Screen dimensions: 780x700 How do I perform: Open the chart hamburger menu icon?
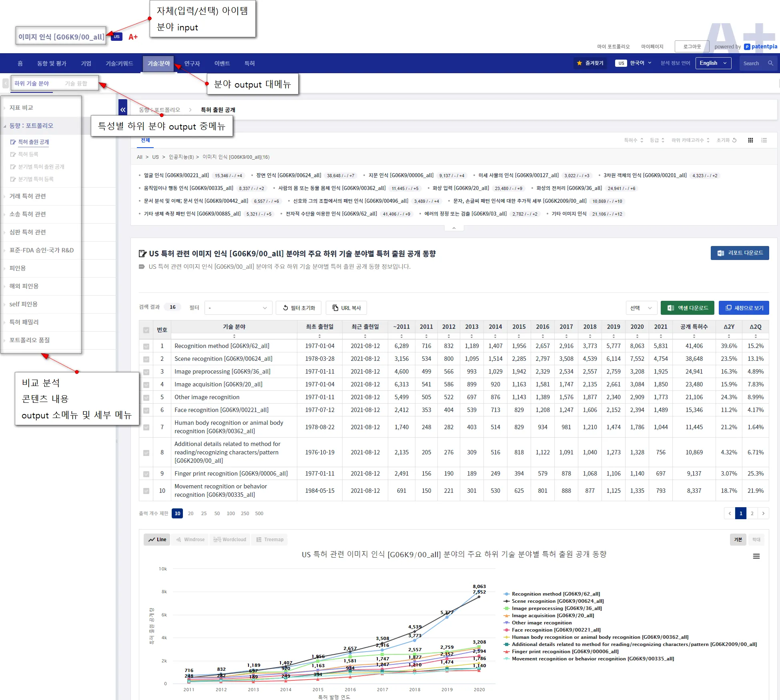tap(756, 556)
